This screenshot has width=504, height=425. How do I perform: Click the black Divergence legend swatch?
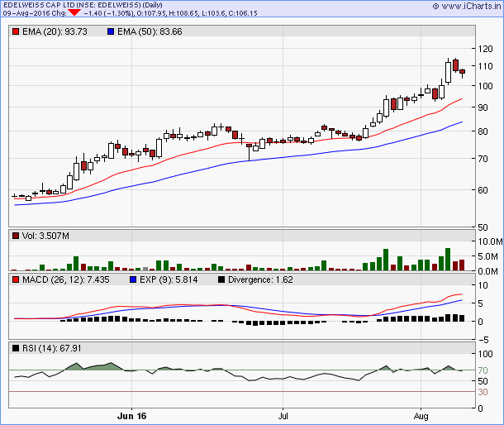pos(221,279)
